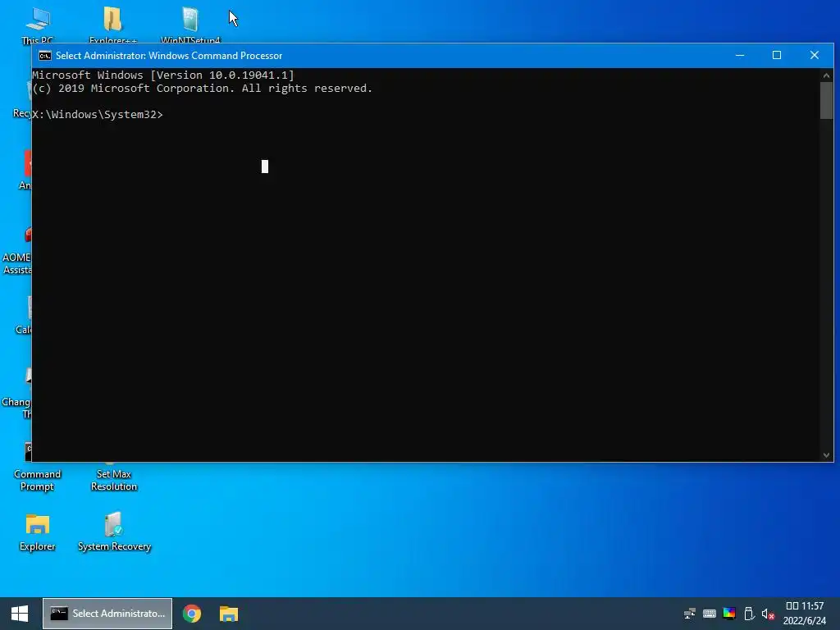
Task: Click the 'Microsoft Windows [Version 10.0.19041.1]' line
Action: coord(163,75)
